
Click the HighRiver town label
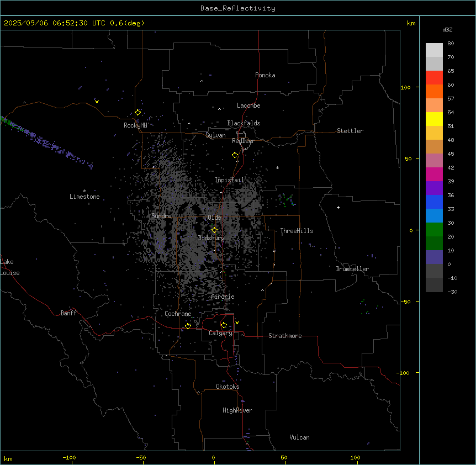pyautogui.click(x=237, y=410)
